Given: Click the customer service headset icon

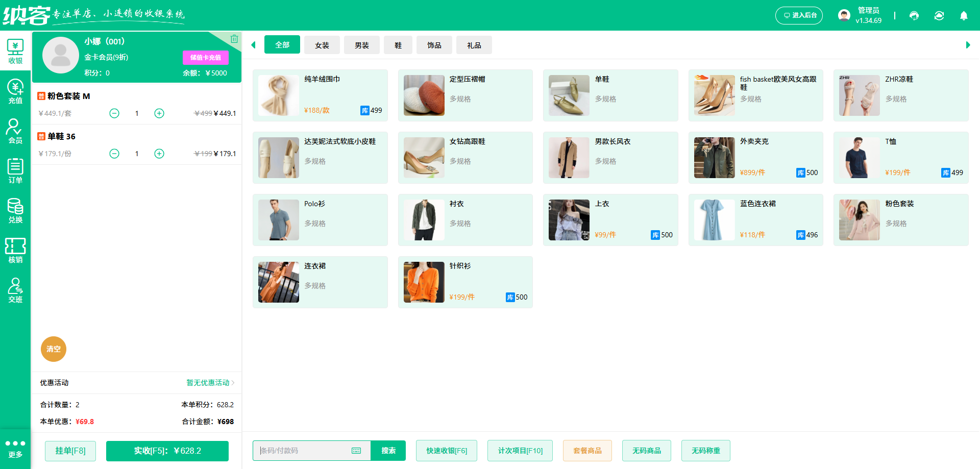Looking at the screenshot, I should coord(914,16).
